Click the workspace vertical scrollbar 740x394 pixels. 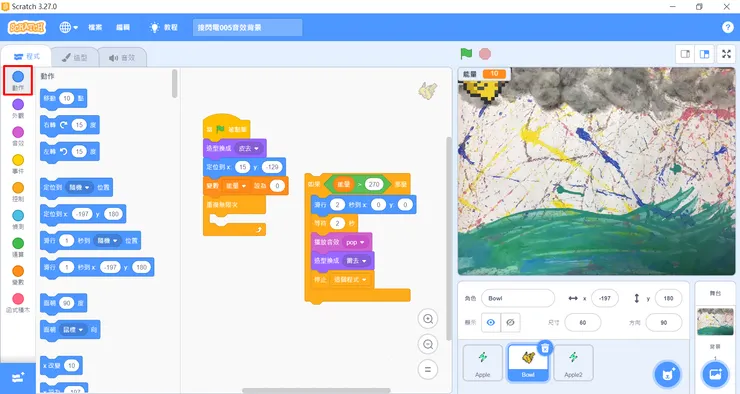coord(448,238)
